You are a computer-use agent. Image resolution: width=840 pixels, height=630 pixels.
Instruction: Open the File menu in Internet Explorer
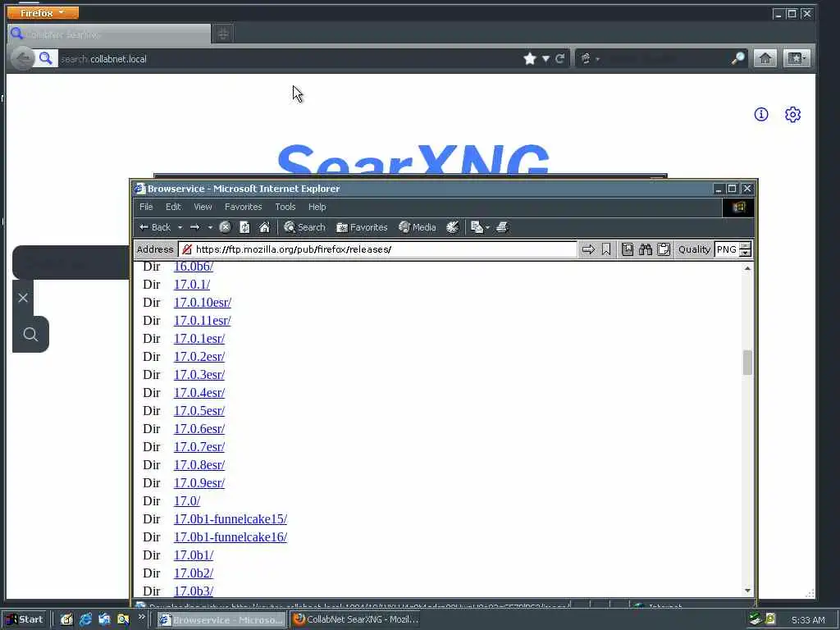146,207
